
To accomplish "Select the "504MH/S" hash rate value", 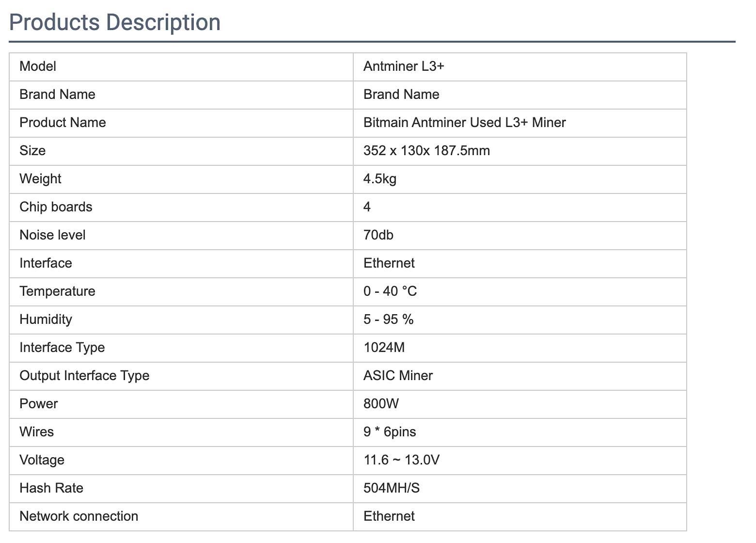I will (391, 488).
